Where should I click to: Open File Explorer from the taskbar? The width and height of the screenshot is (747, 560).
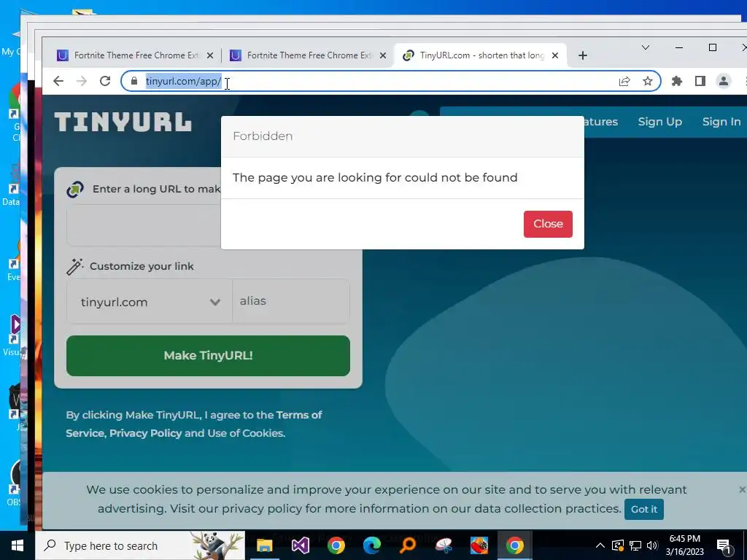tap(264, 545)
